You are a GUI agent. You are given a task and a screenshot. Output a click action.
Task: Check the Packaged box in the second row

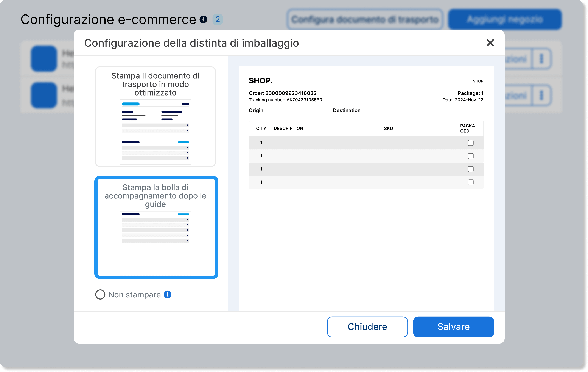(471, 156)
